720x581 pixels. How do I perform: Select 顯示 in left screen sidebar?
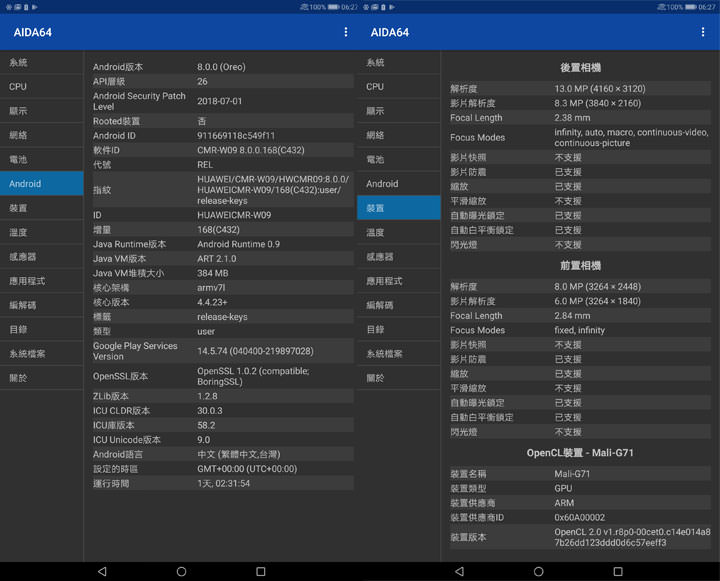(42, 111)
